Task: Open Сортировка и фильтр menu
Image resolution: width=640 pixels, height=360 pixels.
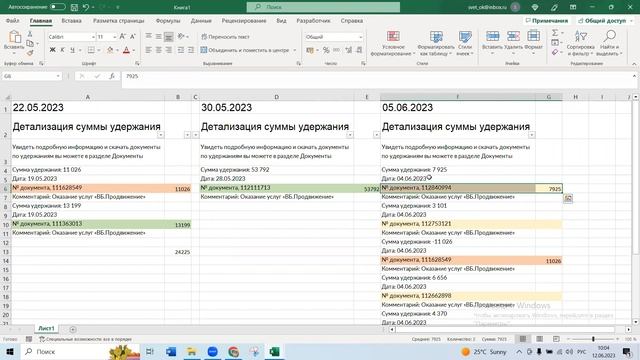Action: 580,43
